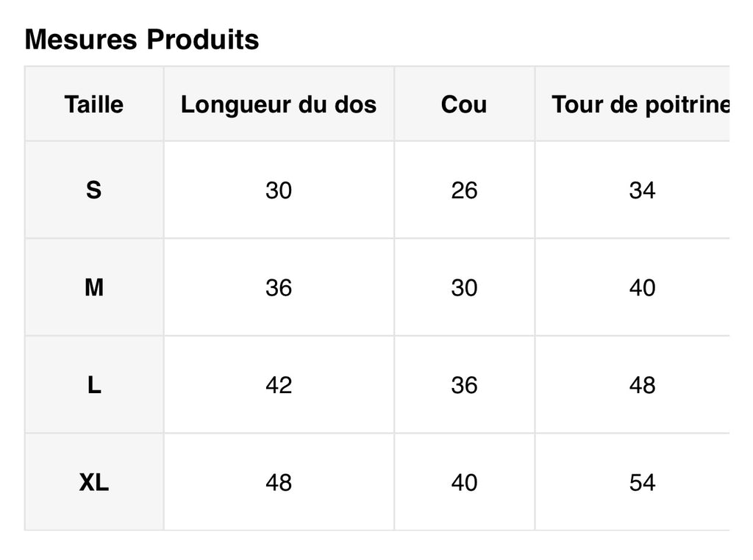The height and width of the screenshot is (560, 753).
Task: Click chest value 48 in L row
Action: click(x=642, y=385)
